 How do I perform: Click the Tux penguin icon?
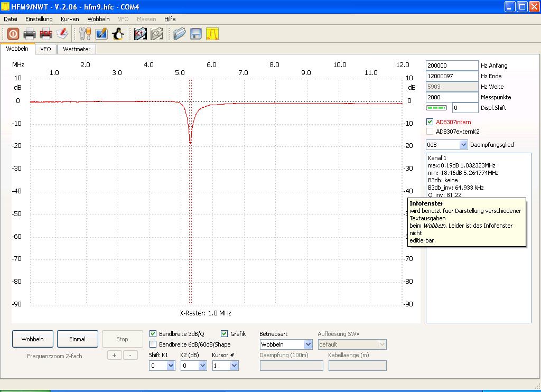(x=118, y=34)
